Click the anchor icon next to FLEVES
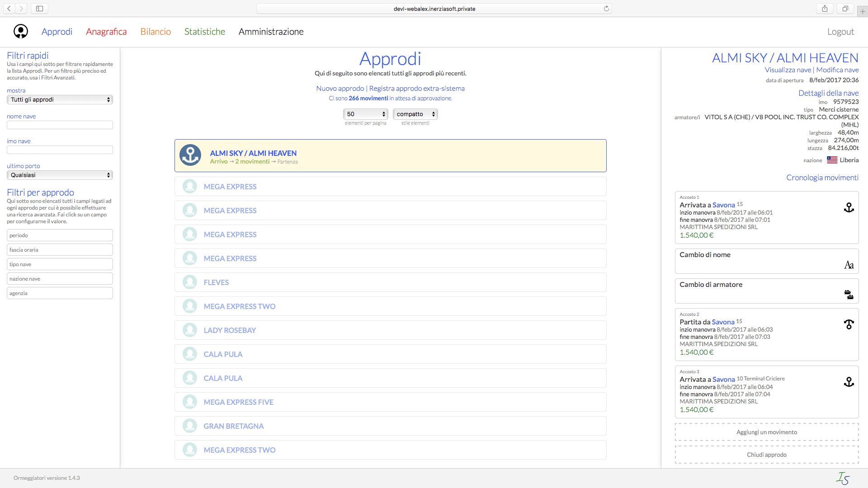The height and width of the screenshot is (488, 868). click(x=189, y=282)
